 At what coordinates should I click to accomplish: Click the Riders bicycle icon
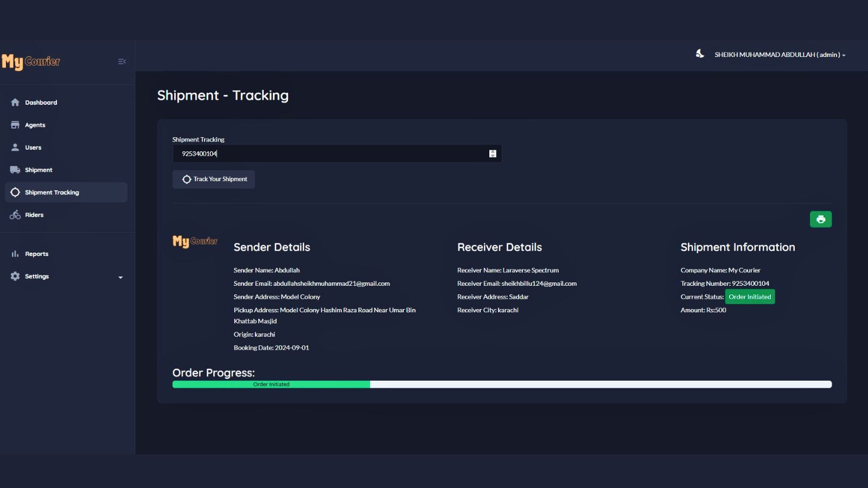tap(15, 215)
